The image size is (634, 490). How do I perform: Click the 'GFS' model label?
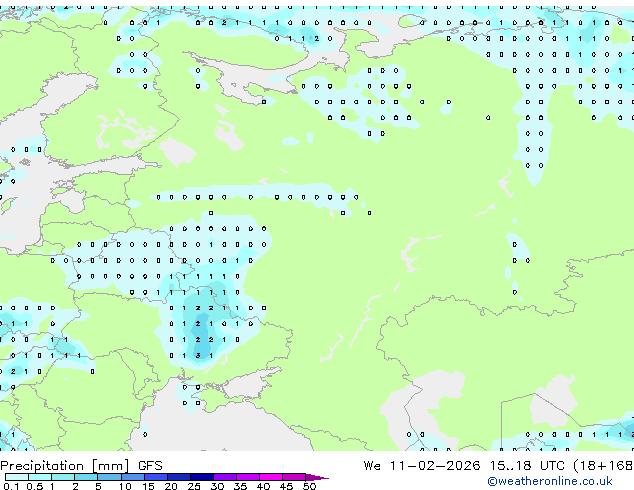150,466
